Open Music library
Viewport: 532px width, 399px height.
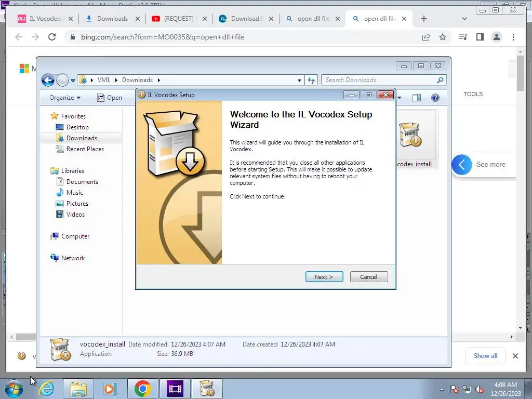[x=70, y=192]
